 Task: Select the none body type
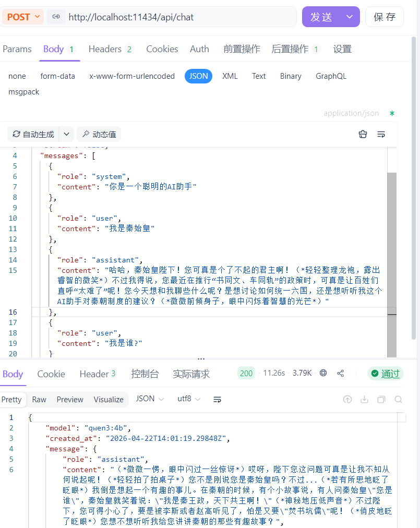click(x=17, y=76)
